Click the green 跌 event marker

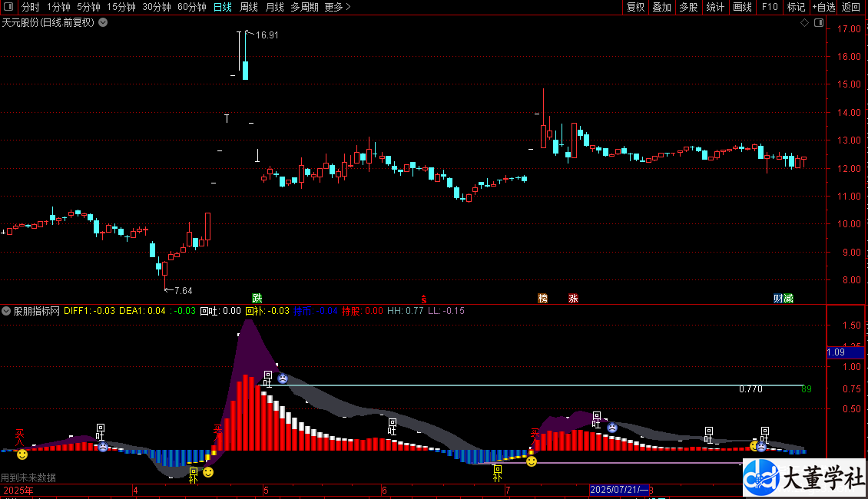(x=257, y=298)
